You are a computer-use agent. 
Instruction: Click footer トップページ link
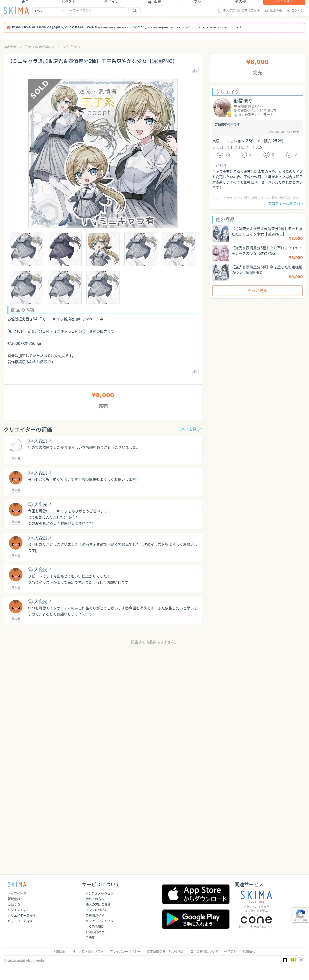pyautogui.click(x=17, y=893)
